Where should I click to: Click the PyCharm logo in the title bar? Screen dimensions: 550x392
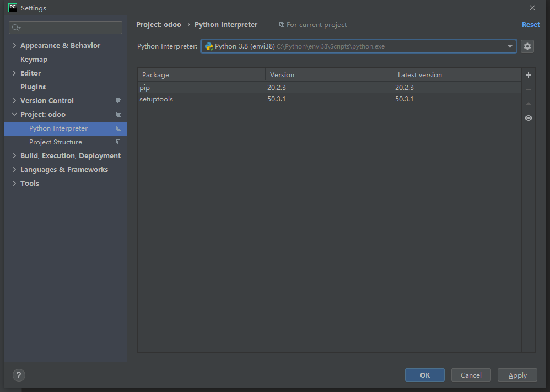click(13, 8)
